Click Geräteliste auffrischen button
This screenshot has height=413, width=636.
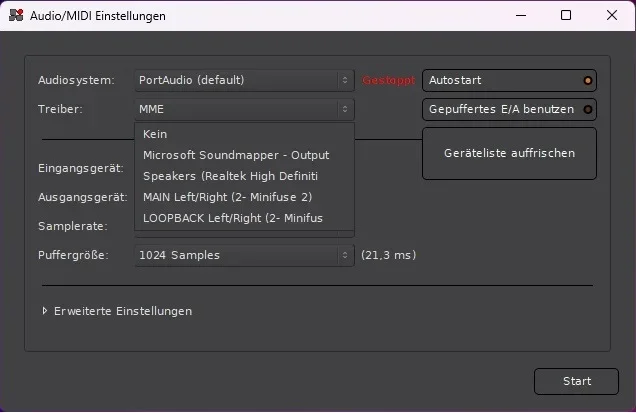[x=509, y=153]
